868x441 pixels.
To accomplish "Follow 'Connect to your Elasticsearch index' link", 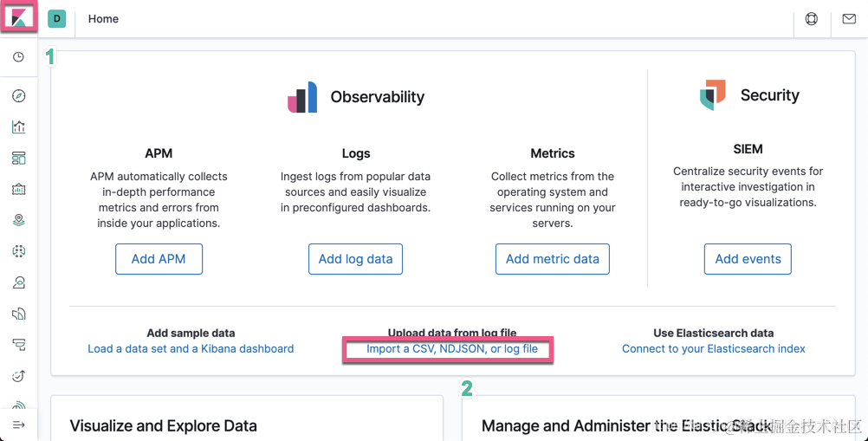I will pos(713,349).
